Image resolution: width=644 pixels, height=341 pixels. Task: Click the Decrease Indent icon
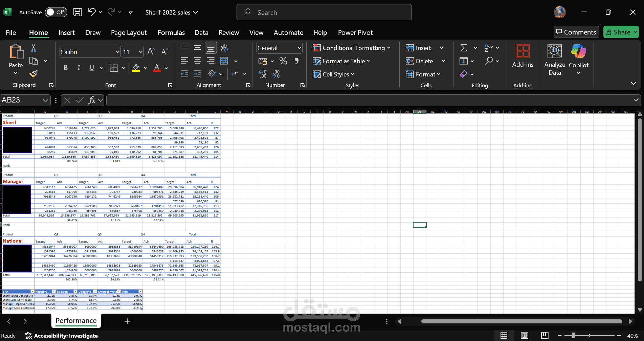(184, 74)
